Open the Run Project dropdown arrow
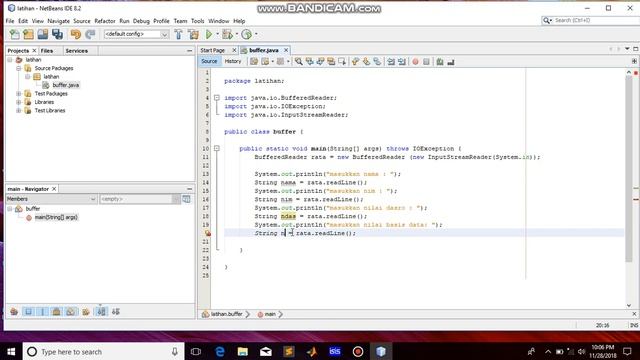Image resolution: width=640 pixels, height=360 pixels. tap(218, 34)
